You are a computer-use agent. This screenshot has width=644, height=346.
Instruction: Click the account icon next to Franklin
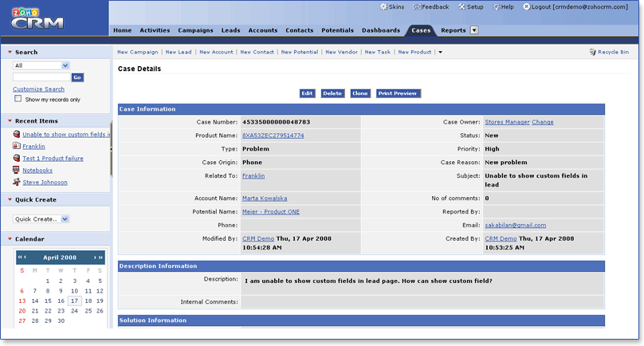pyautogui.click(x=17, y=146)
